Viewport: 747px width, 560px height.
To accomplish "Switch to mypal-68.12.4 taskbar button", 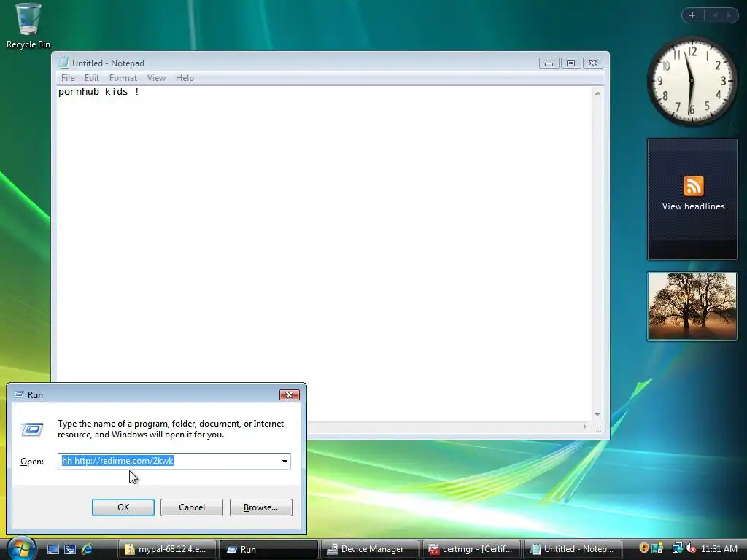I will coord(167,549).
